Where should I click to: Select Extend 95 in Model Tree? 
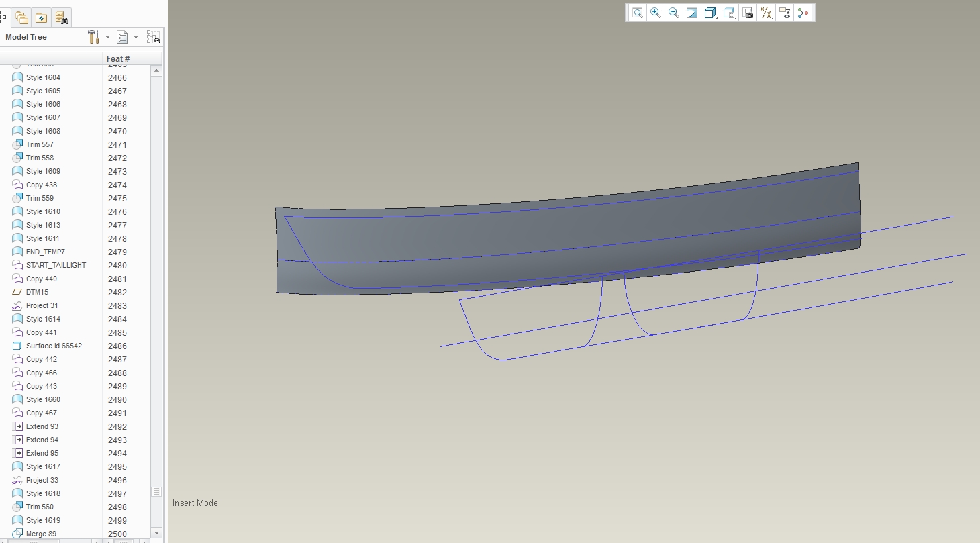point(42,453)
